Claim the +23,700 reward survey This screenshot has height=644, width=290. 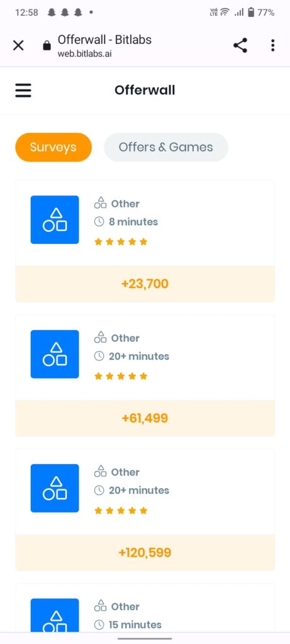point(145,284)
